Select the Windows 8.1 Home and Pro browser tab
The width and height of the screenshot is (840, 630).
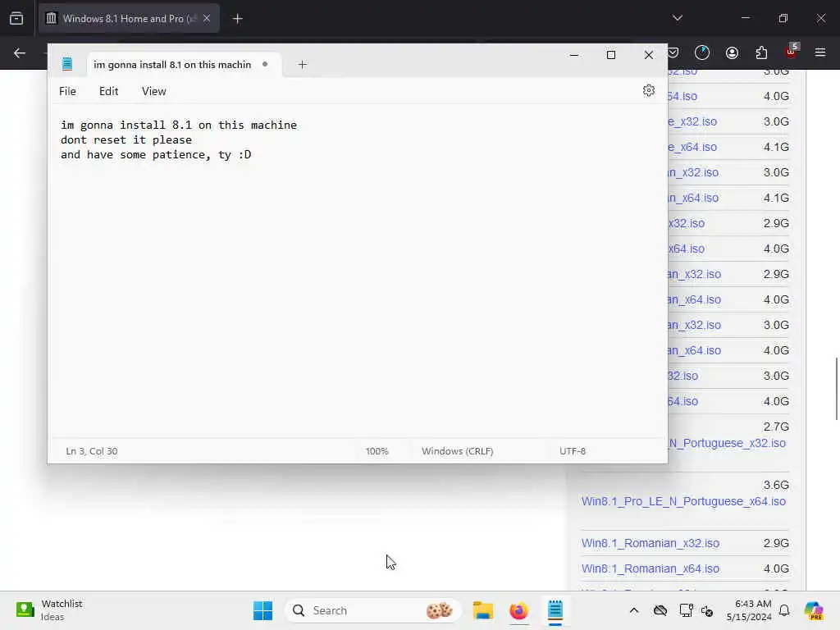click(129, 18)
